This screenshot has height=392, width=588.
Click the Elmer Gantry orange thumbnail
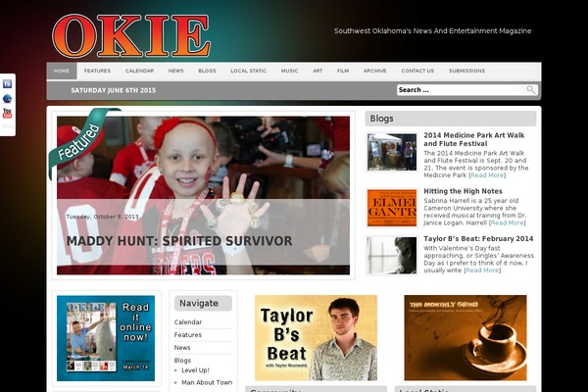pyautogui.click(x=392, y=208)
